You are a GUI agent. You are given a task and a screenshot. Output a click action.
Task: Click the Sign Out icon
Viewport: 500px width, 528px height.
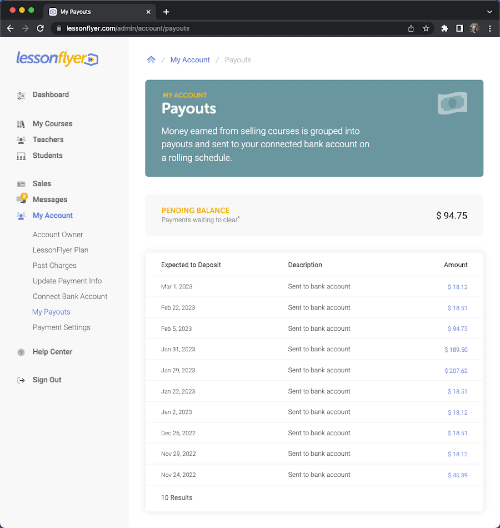21,380
